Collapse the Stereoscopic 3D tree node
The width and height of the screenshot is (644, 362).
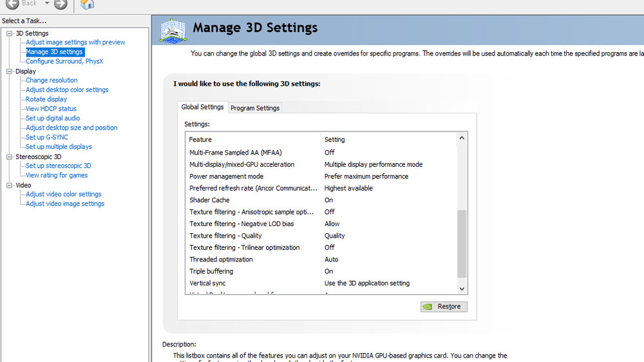pyautogui.click(x=9, y=157)
